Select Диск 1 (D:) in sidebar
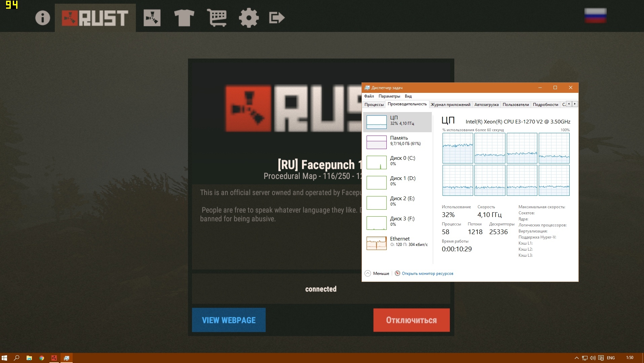 [x=397, y=182]
